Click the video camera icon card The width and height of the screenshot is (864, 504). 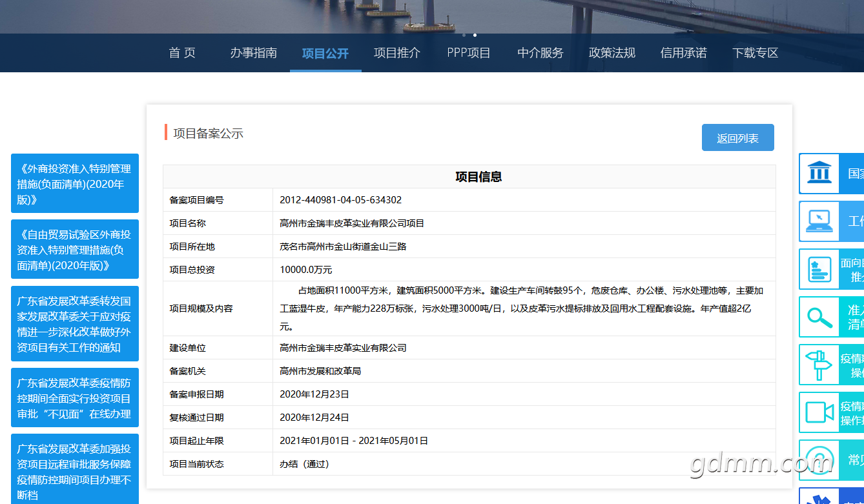click(832, 412)
